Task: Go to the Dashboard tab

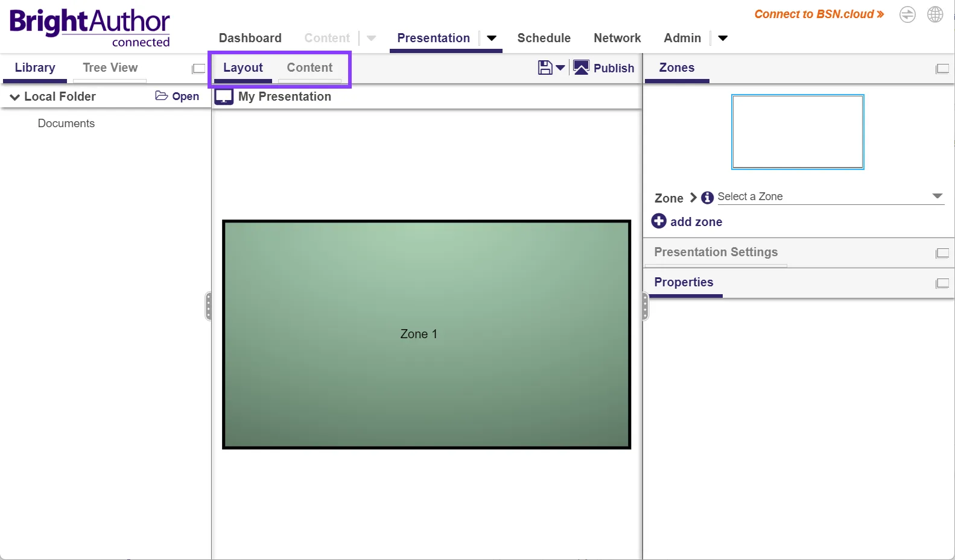Action: click(x=250, y=38)
